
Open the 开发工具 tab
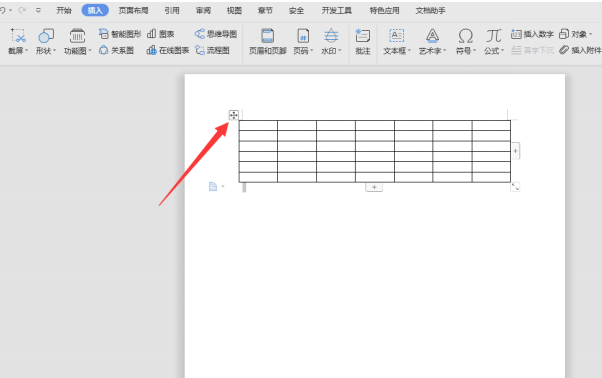pos(336,11)
